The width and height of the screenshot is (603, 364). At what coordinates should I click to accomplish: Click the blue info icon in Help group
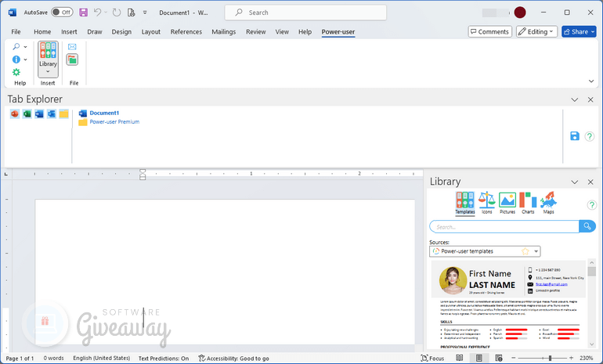16,59
